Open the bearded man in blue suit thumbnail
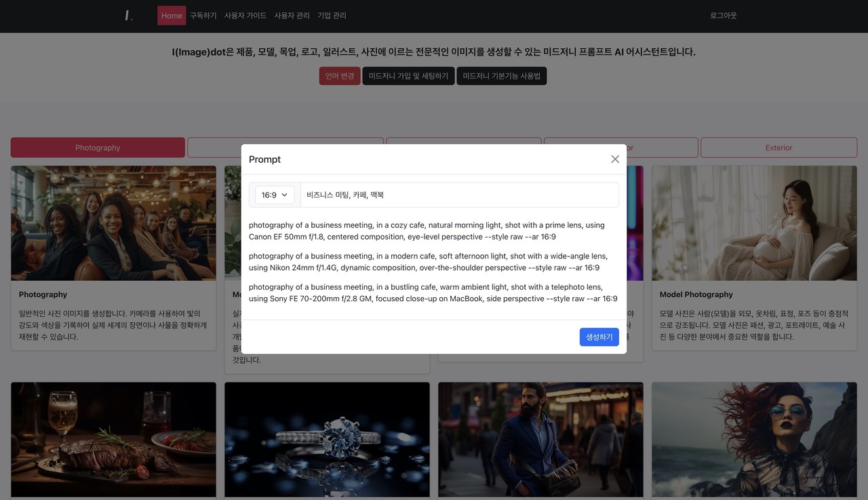The height and width of the screenshot is (500, 868). pyautogui.click(x=540, y=440)
